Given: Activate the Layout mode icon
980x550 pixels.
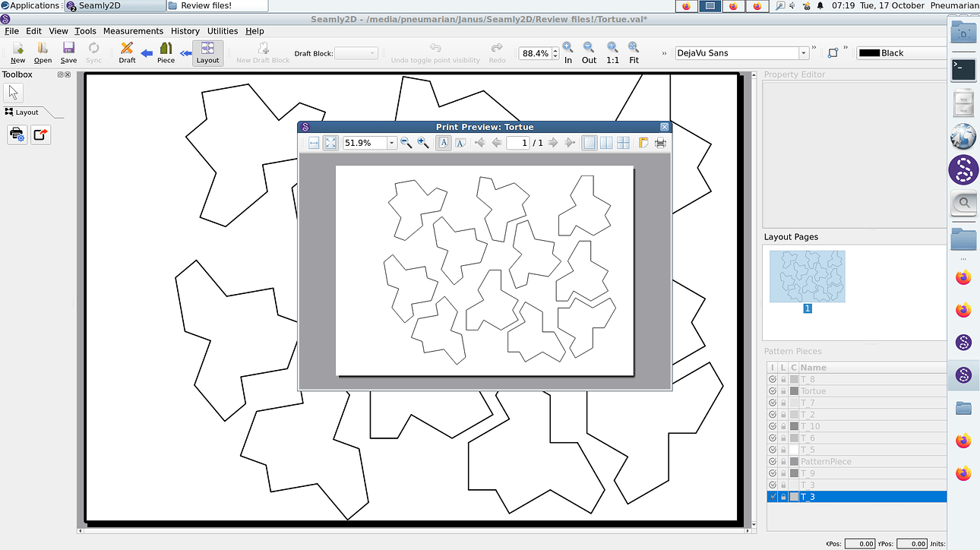Looking at the screenshot, I should pyautogui.click(x=207, y=52).
